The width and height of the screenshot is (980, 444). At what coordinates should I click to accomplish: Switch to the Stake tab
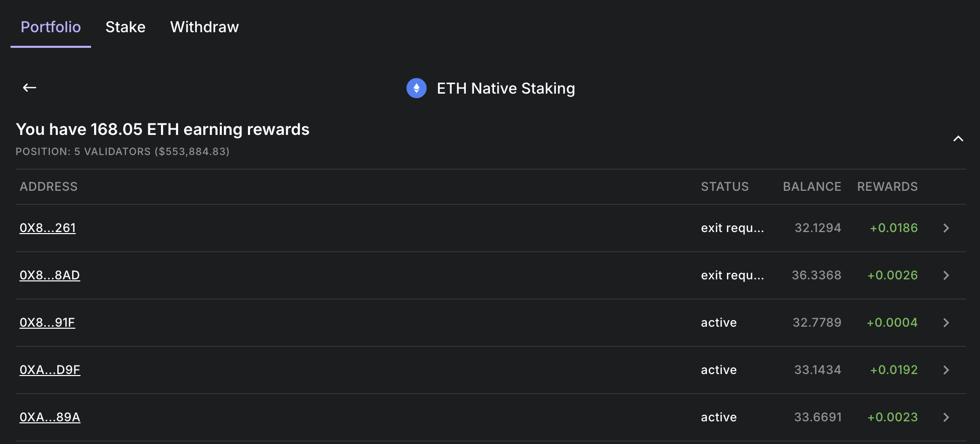125,27
